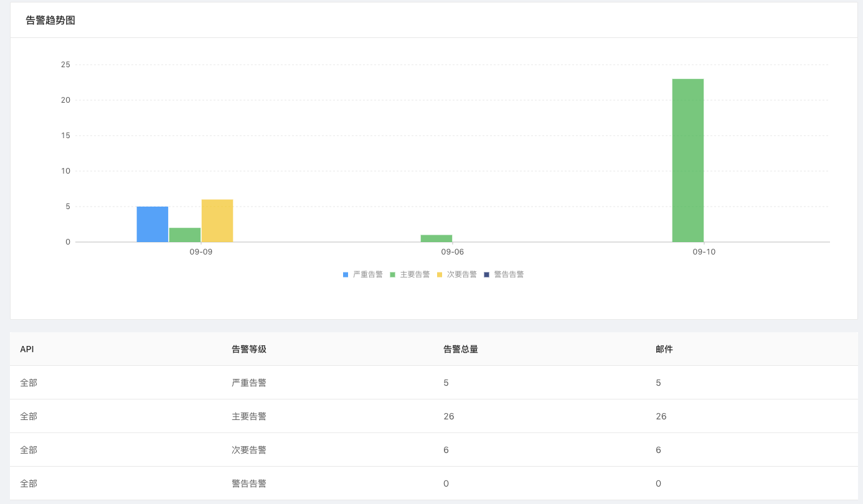Click the green 主要告警 legend square
Image resolution: width=863 pixels, height=504 pixels.
click(x=393, y=274)
